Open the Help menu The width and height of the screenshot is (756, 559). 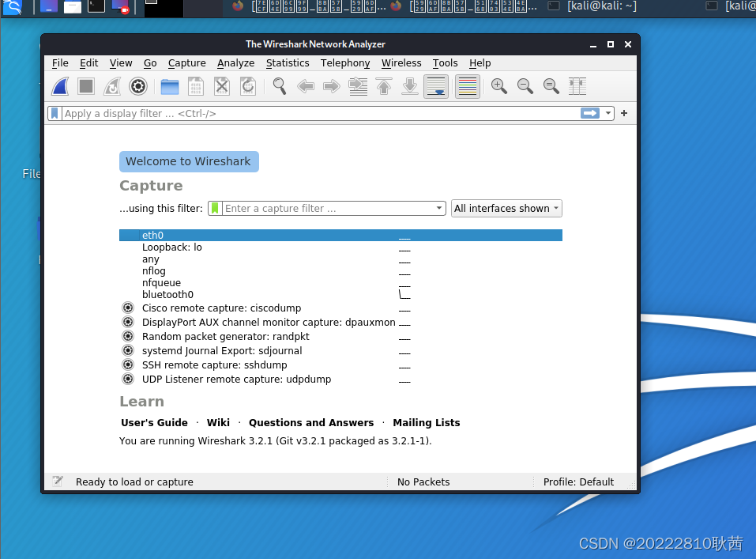click(x=480, y=63)
